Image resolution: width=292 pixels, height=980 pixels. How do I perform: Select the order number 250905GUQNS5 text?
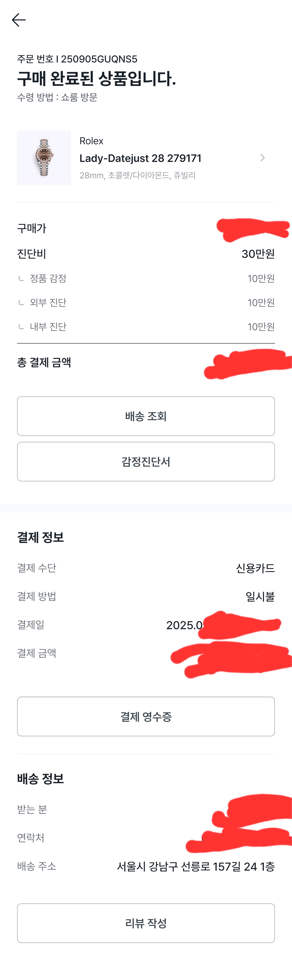point(99,59)
